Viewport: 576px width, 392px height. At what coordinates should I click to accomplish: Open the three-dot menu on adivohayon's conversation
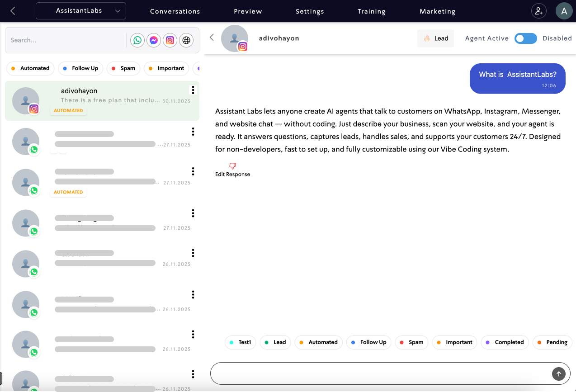(x=193, y=90)
